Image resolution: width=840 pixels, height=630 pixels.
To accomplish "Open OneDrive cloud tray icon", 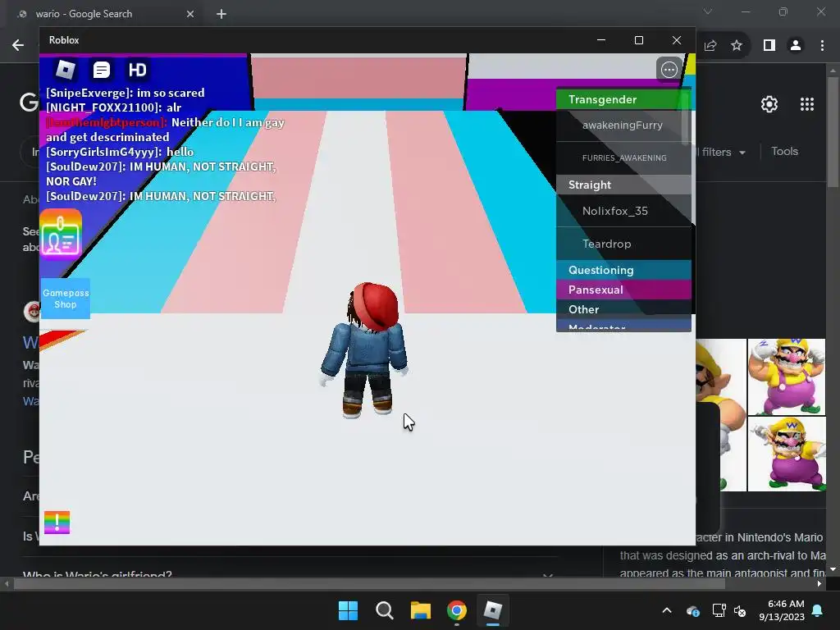I will pyautogui.click(x=692, y=610).
